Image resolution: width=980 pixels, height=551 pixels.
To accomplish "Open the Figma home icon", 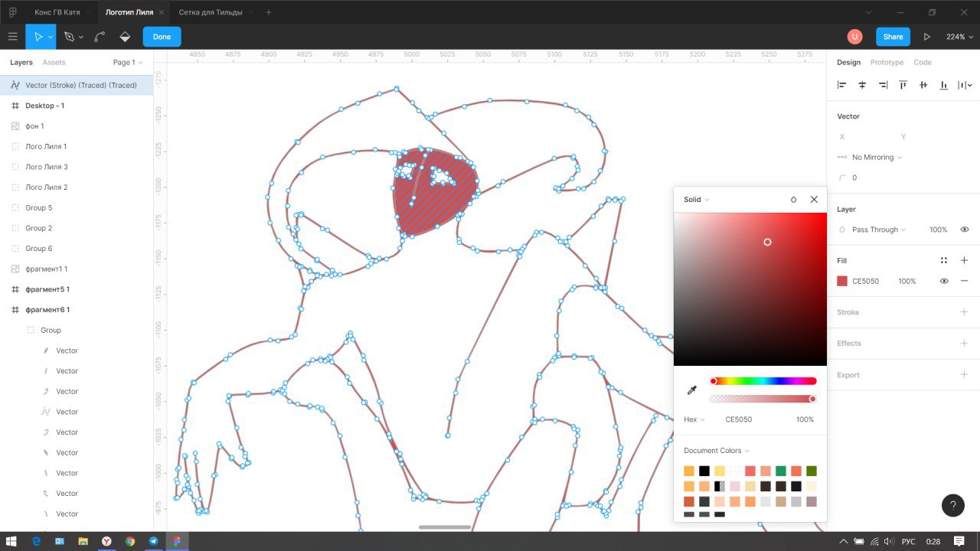I will point(12,12).
